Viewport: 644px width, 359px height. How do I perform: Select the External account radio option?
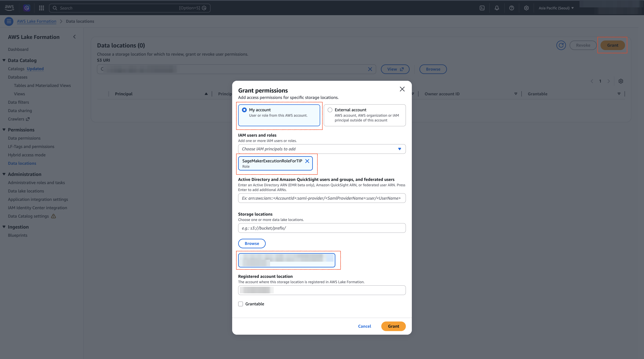(x=330, y=110)
